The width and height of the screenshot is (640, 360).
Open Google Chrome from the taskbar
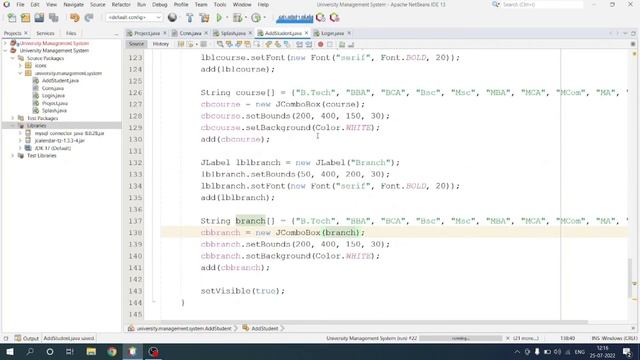[x=112, y=351]
